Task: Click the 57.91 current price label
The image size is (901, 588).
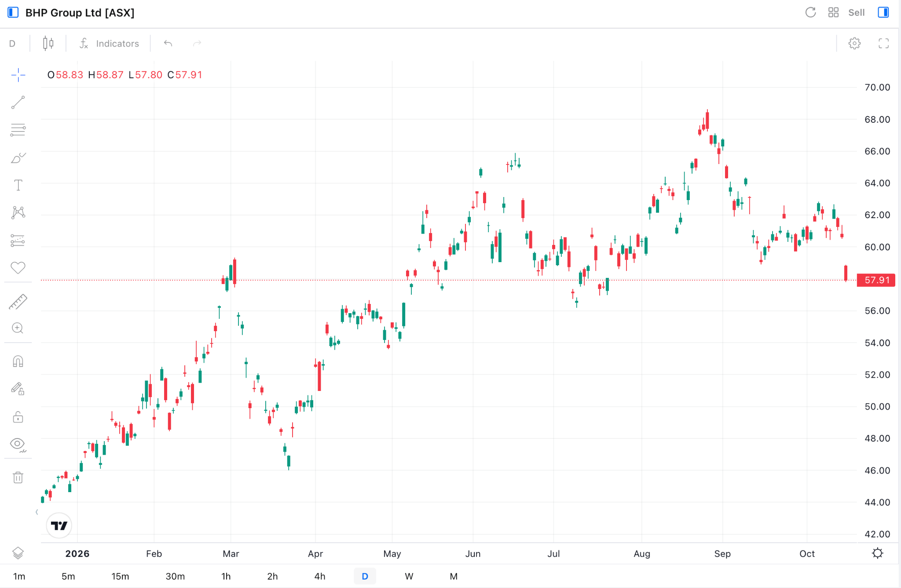Action: pyautogui.click(x=876, y=280)
